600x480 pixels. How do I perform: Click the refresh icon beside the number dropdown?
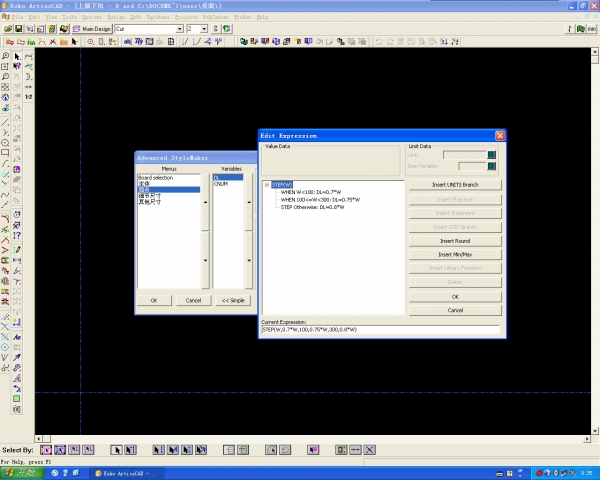coord(227,29)
